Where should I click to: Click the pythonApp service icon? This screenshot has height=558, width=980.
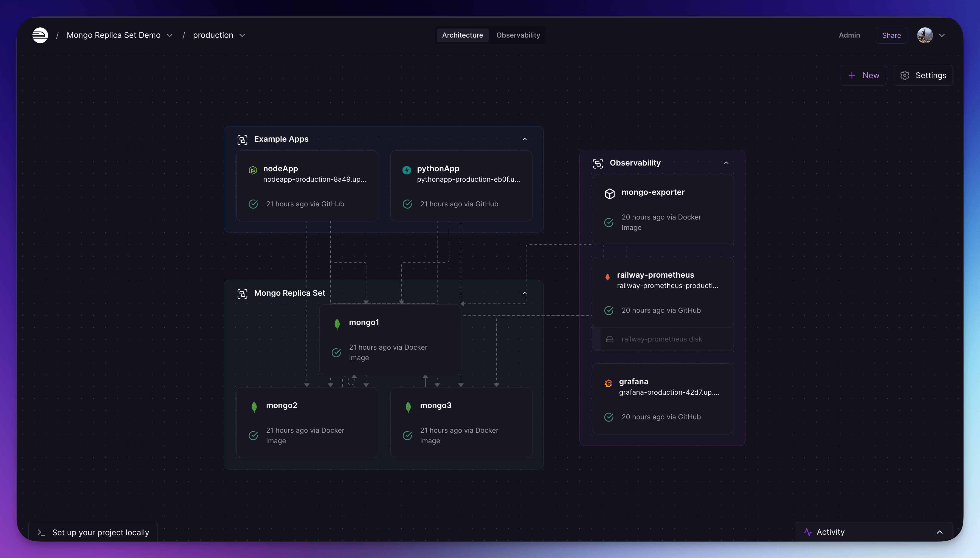[407, 169]
